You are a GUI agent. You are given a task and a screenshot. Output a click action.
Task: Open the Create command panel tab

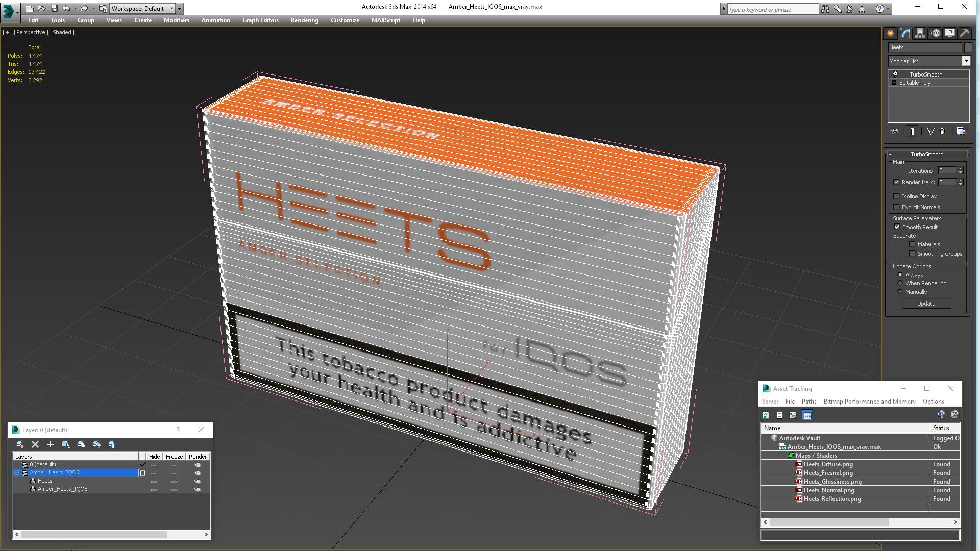(x=891, y=33)
